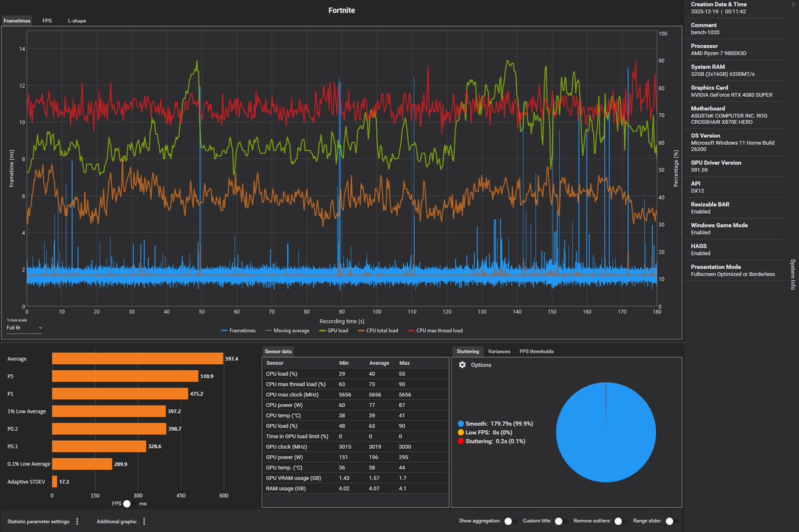Viewport: 799px width, 532px height.
Task: Select the Sensor data tab
Action: [x=278, y=351]
